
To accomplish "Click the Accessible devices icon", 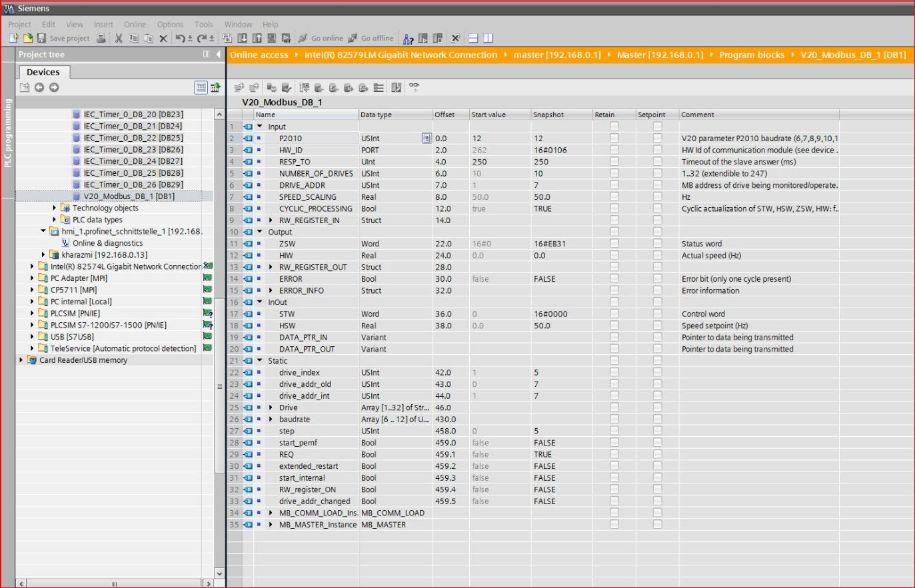I will (x=409, y=39).
